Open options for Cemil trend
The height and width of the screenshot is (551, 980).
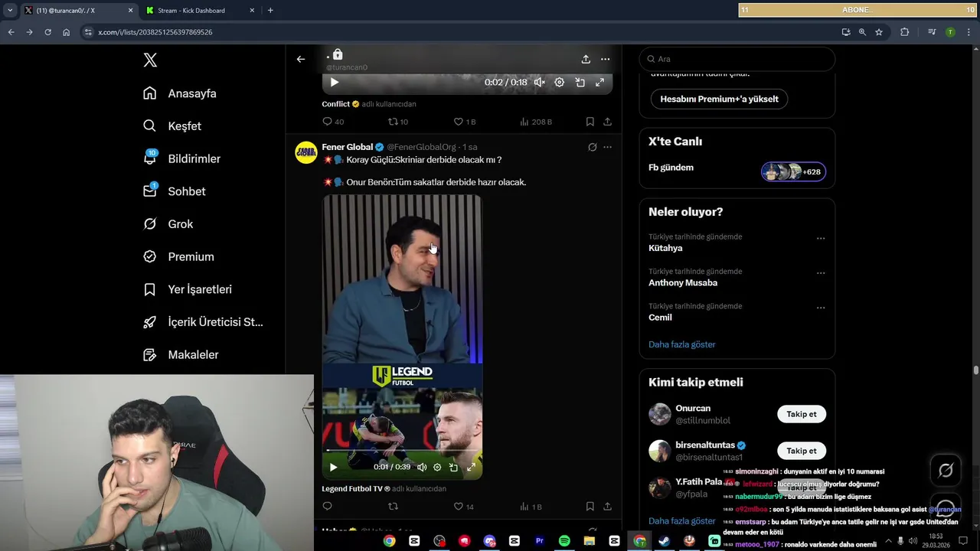tap(821, 308)
